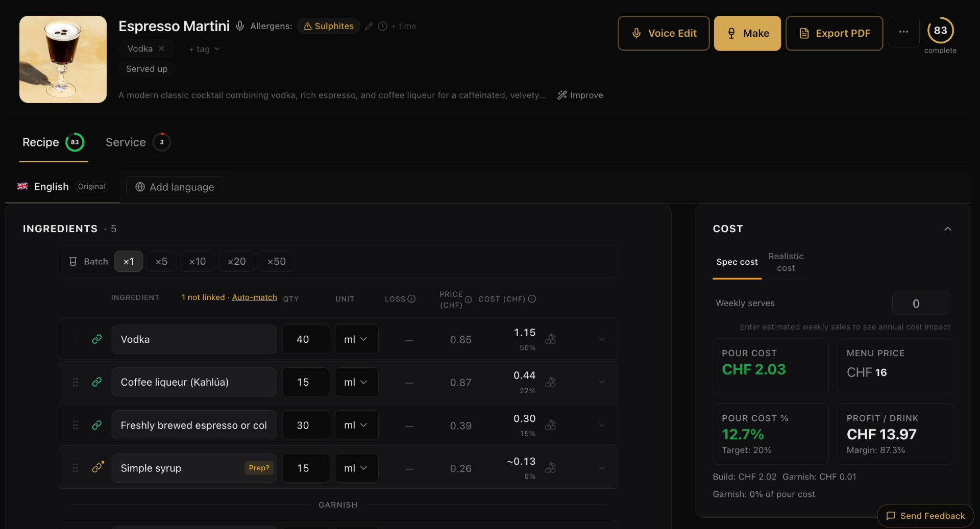Click Add language button

(x=175, y=187)
